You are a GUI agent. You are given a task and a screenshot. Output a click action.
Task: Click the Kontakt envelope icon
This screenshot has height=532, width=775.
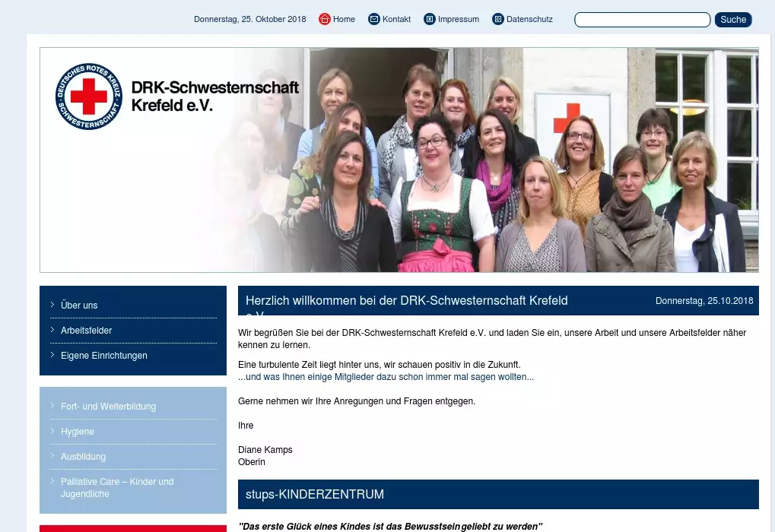374,19
